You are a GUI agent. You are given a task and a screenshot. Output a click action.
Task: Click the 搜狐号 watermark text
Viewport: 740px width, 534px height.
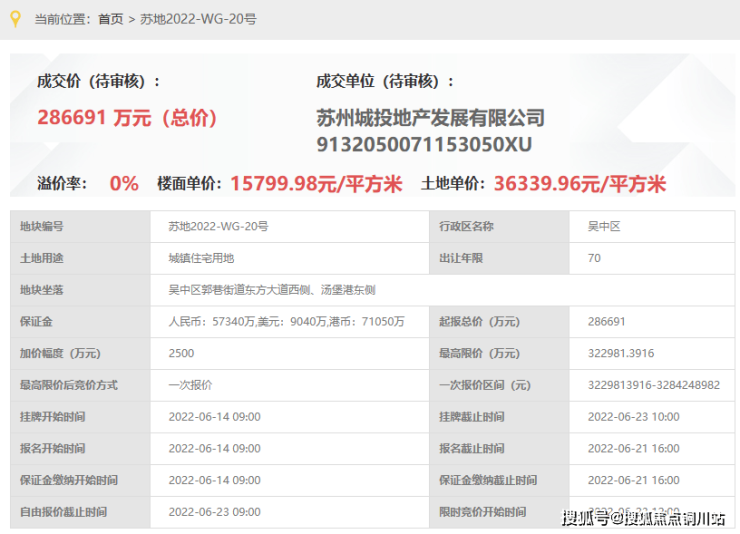[643, 518]
